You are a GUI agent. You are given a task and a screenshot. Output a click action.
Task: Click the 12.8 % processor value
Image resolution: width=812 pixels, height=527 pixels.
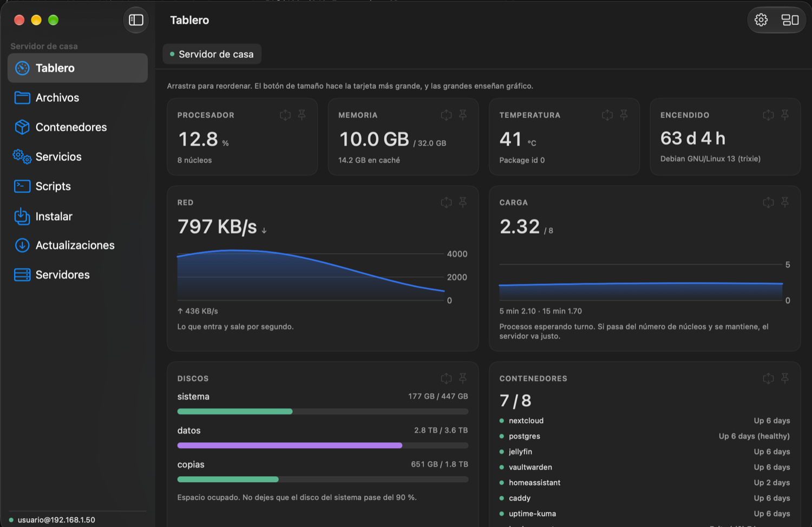click(204, 140)
